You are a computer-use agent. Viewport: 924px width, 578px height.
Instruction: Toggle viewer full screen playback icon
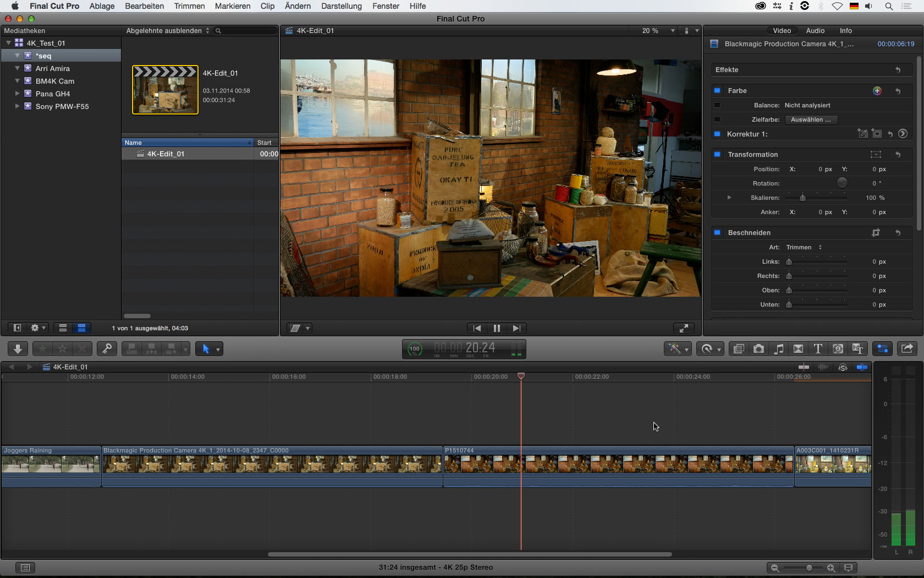click(684, 328)
